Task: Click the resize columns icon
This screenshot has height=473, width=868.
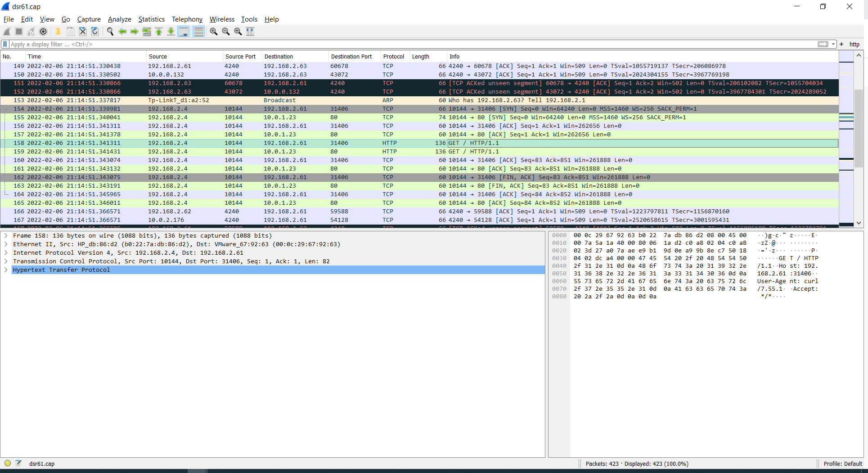Action: click(x=250, y=32)
